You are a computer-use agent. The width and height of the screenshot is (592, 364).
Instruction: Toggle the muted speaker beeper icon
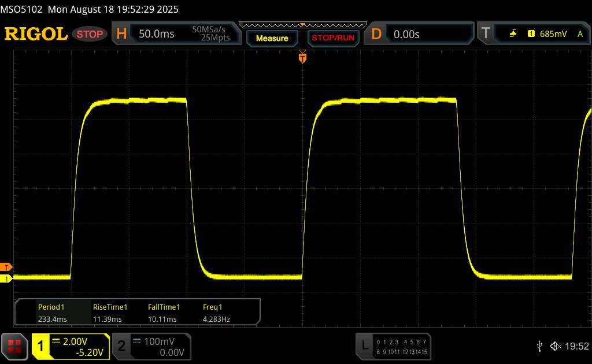pyautogui.click(x=555, y=346)
